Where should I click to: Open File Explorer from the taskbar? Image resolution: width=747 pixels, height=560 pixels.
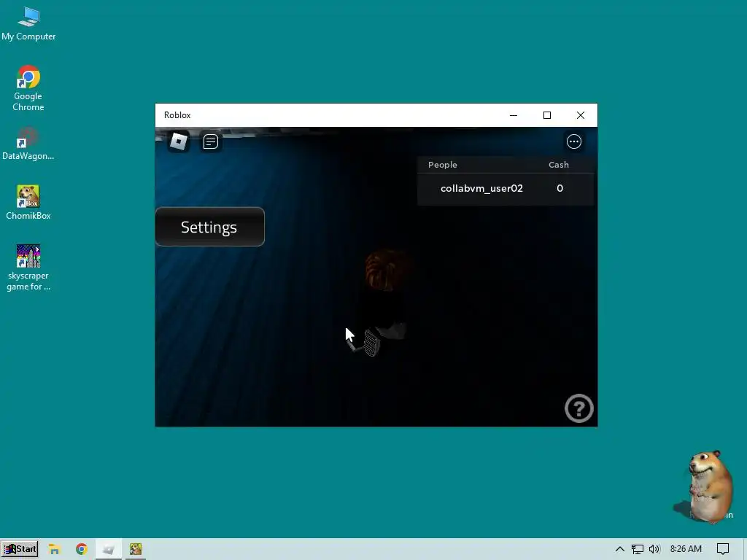coord(54,549)
